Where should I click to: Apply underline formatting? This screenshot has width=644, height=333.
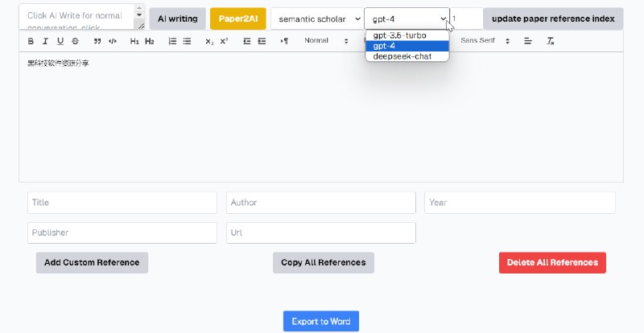click(x=60, y=41)
